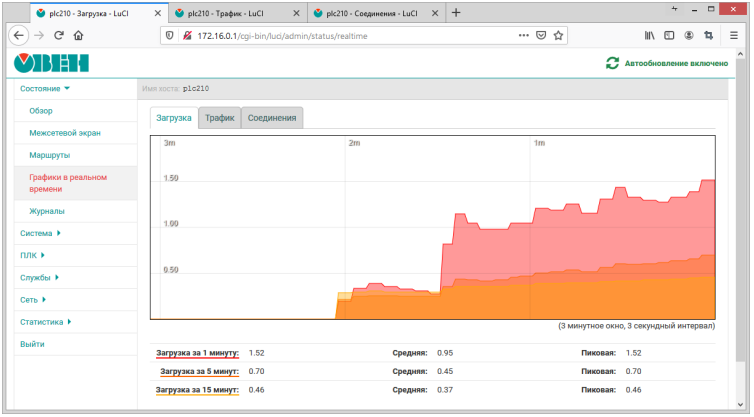
Task: Expand the ПЛК sidebar section
Action: coord(33,255)
